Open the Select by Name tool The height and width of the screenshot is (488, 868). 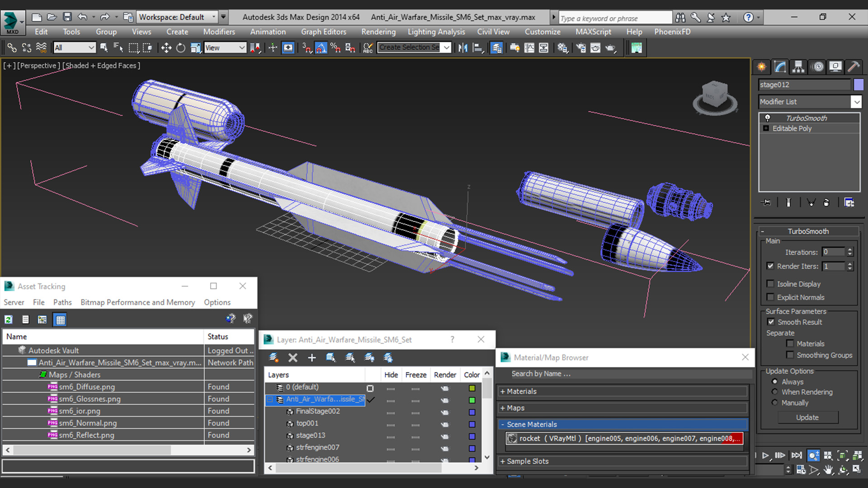coord(118,47)
